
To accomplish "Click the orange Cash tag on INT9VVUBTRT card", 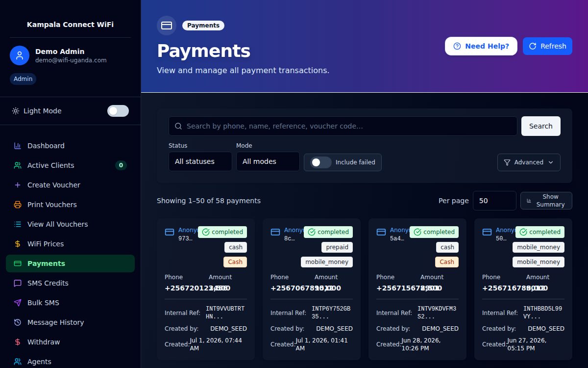I will point(235,262).
